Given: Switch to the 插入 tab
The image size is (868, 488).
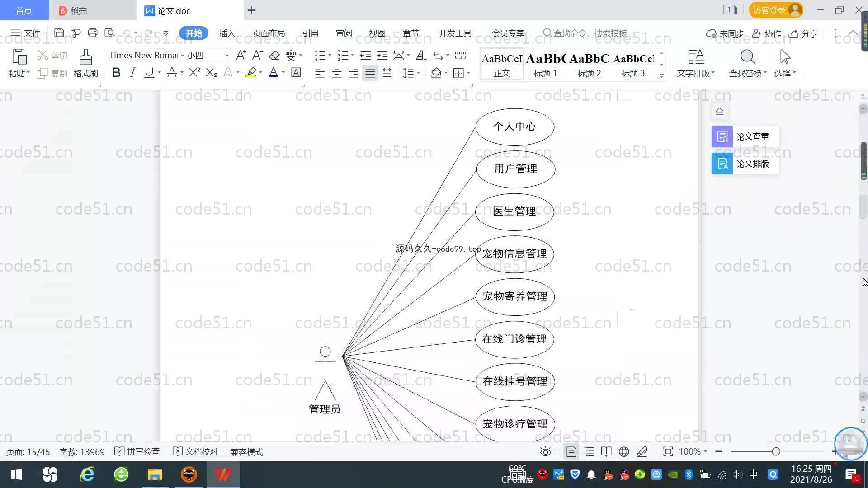Looking at the screenshot, I should point(227,33).
